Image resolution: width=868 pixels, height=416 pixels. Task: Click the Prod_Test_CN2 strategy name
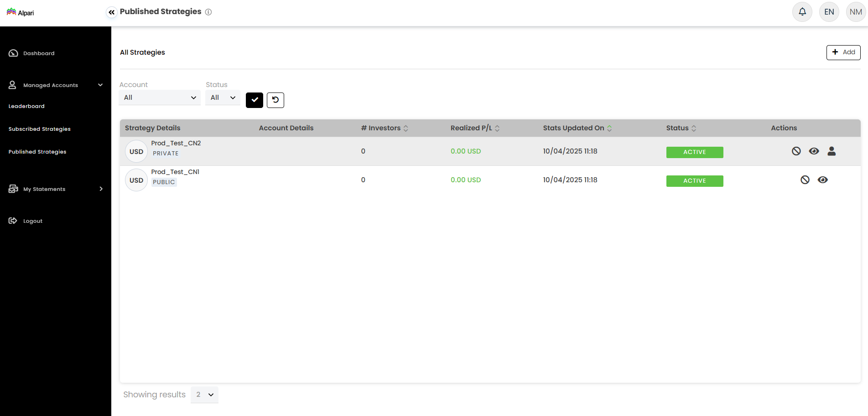176,143
